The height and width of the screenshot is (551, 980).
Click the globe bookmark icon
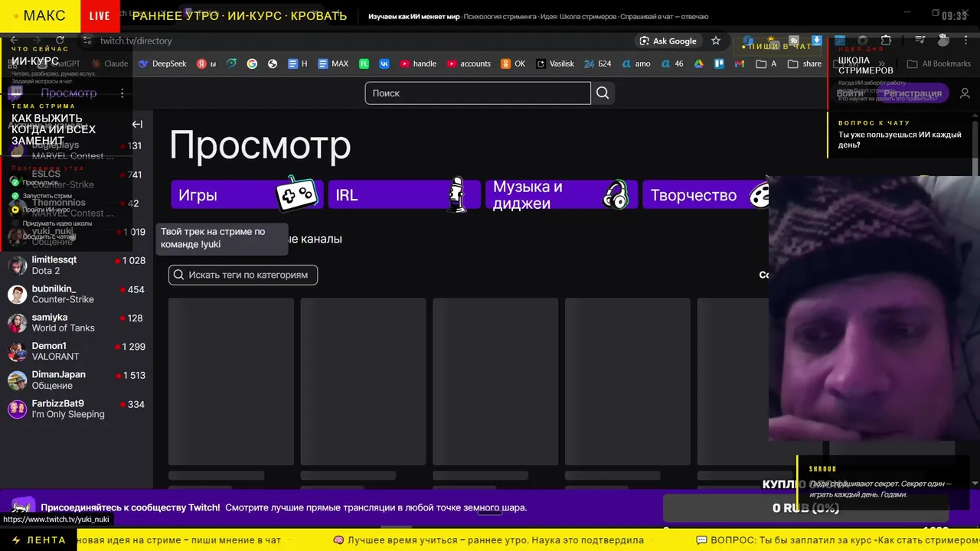(272, 64)
